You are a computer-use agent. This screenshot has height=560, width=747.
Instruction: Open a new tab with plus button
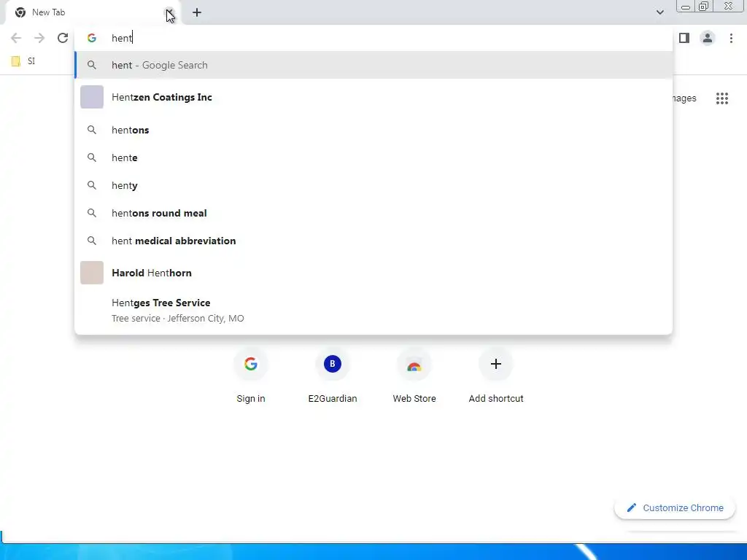(x=197, y=12)
